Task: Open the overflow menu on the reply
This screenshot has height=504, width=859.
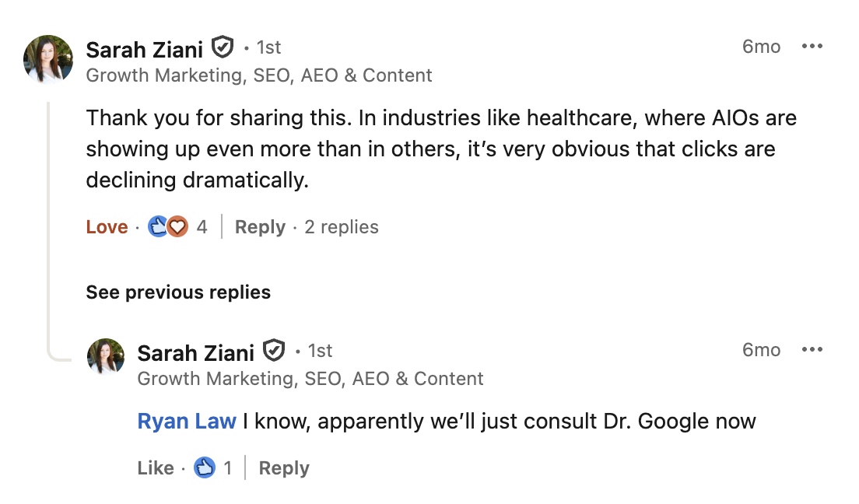Action: coord(812,350)
